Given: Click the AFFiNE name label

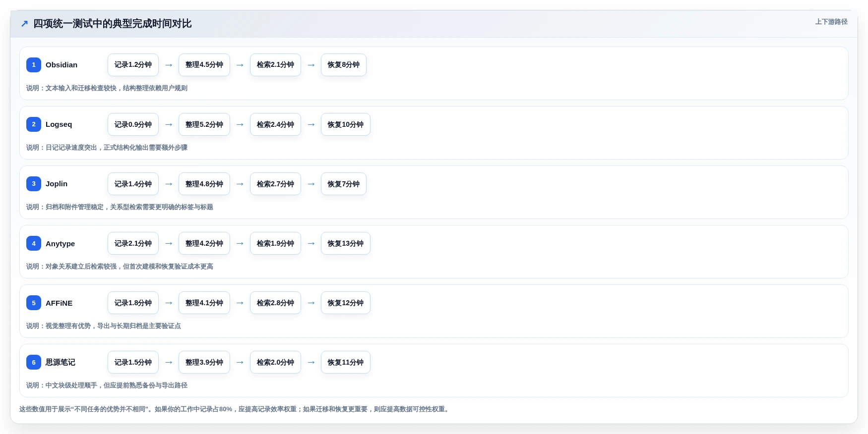Looking at the screenshot, I should 59,303.
